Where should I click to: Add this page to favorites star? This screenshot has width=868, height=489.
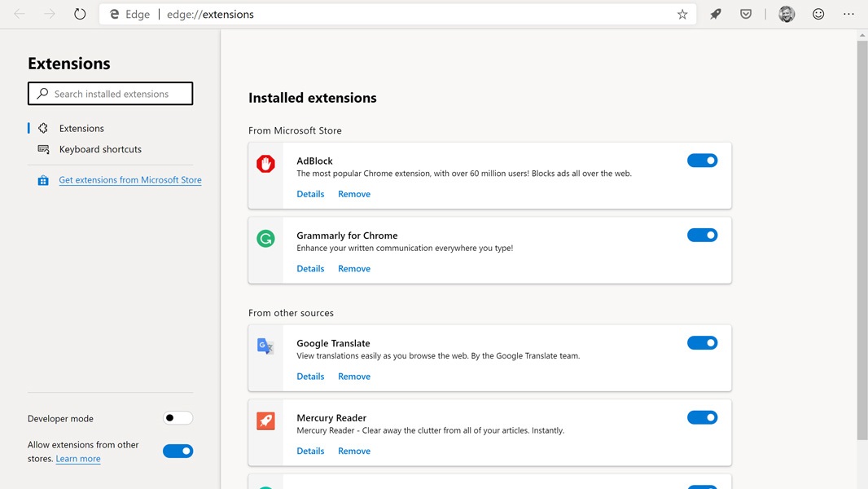(682, 14)
